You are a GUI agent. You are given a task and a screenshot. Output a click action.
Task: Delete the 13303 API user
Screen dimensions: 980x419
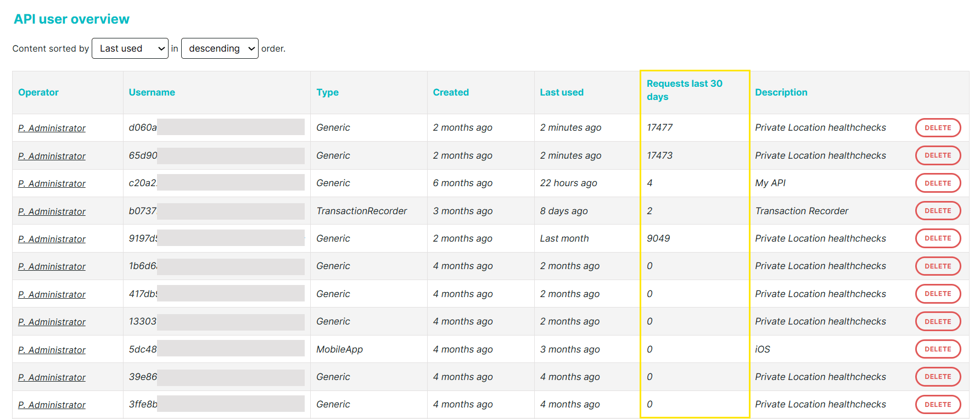(938, 321)
